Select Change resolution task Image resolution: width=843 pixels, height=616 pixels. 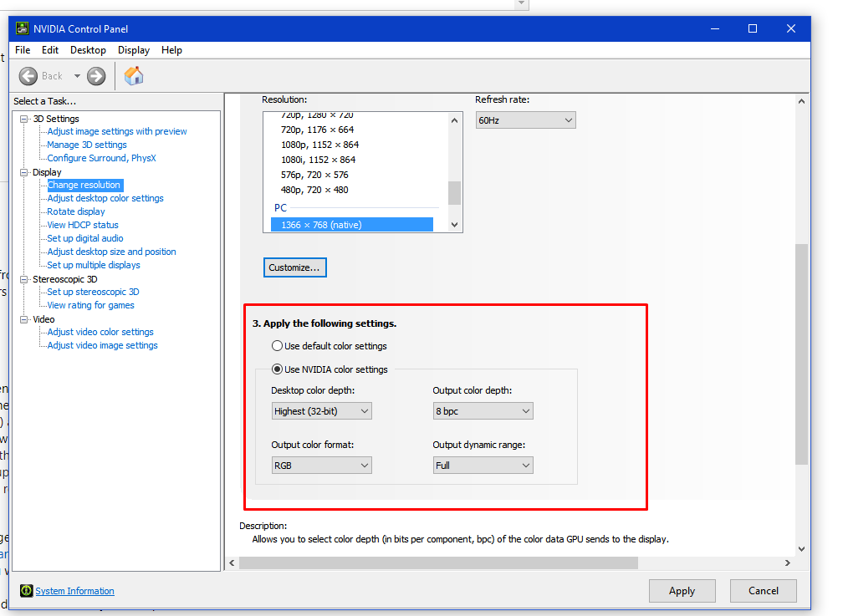[85, 185]
